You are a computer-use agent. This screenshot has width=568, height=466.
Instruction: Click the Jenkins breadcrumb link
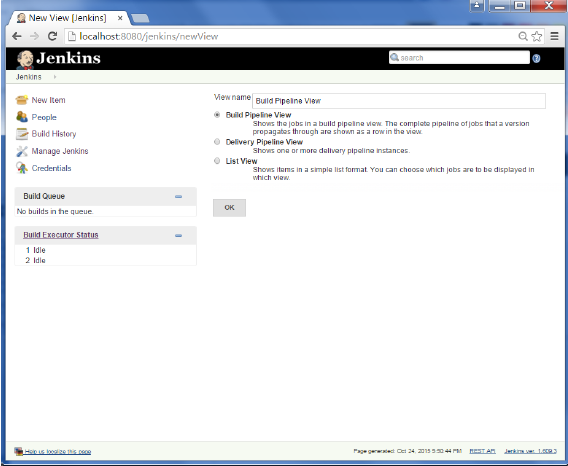[29, 77]
